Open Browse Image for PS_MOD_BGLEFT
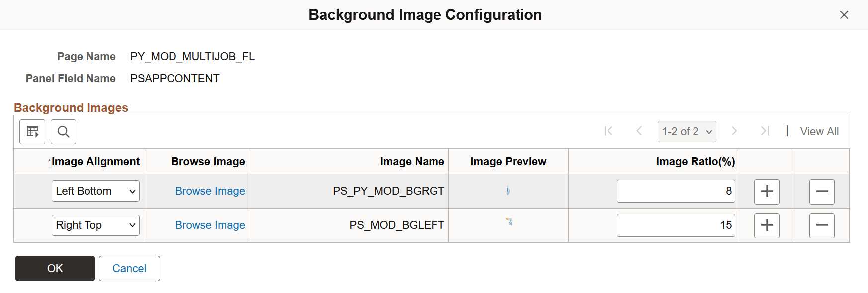The height and width of the screenshot is (293, 868). pos(210,225)
